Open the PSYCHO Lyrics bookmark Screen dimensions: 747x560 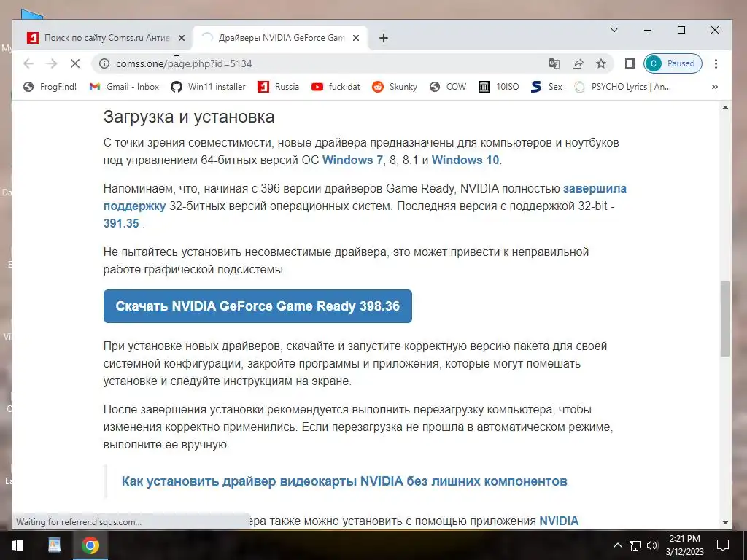pos(623,87)
